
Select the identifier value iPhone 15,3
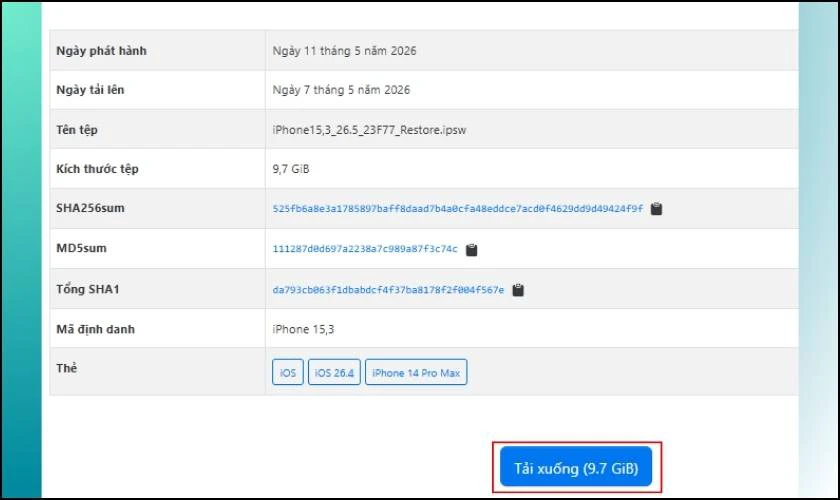click(x=303, y=329)
